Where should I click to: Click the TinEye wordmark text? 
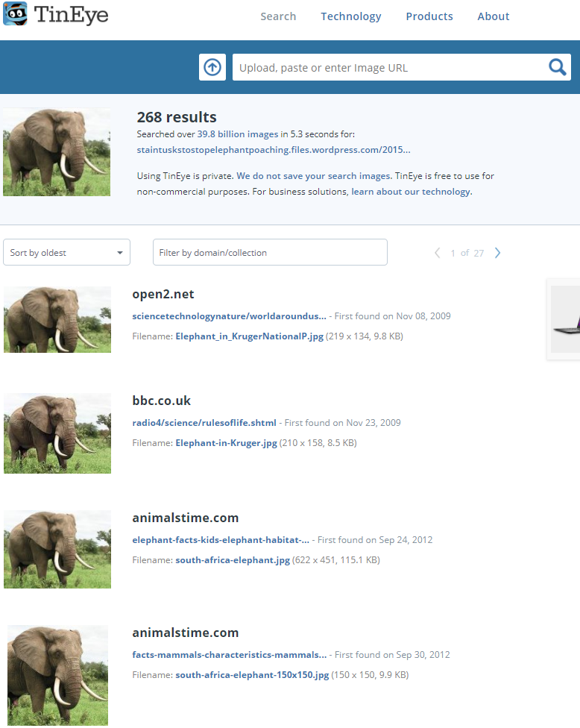coord(71,15)
